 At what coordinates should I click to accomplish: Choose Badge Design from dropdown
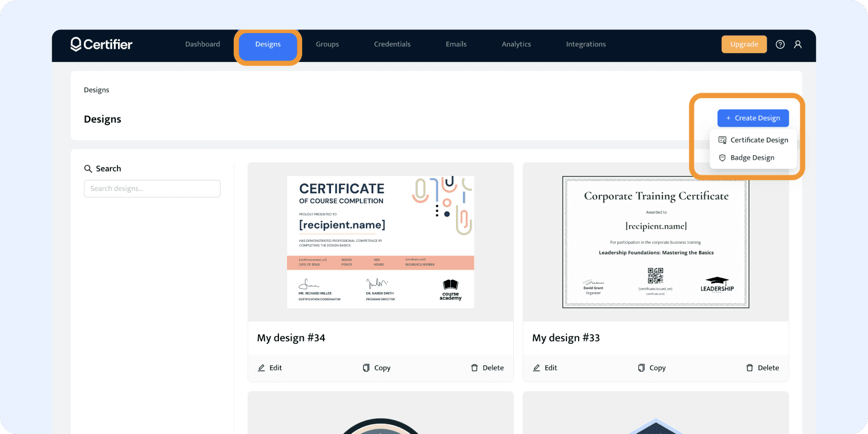[x=752, y=157]
